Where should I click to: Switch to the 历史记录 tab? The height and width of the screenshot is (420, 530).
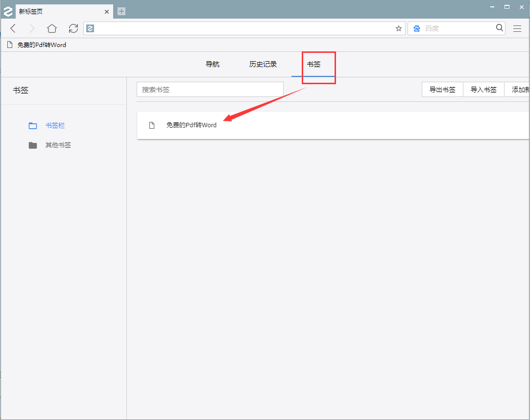pos(263,64)
